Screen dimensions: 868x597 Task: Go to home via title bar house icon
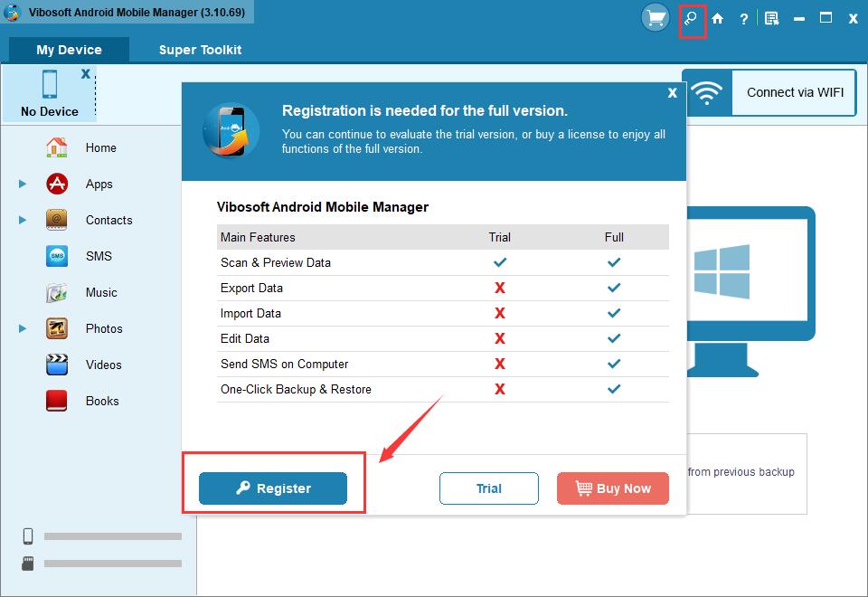point(717,19)
